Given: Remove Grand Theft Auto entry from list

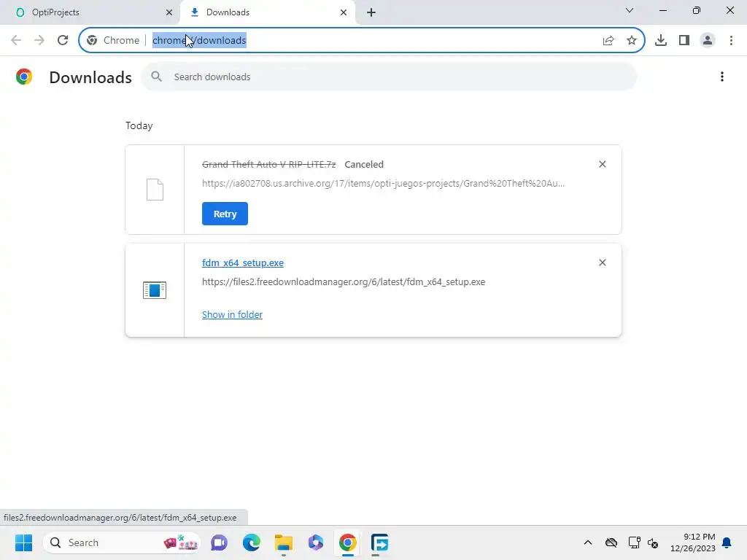Looking at the screenshot, I should (x=602, y=164).
